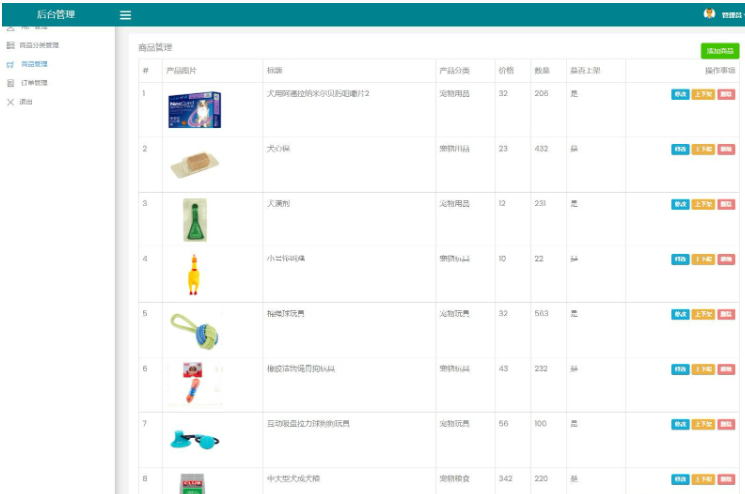This screenshot has width=745, height=494.
Task: Click the 操作事项 column header
Action: pos(720,71)
